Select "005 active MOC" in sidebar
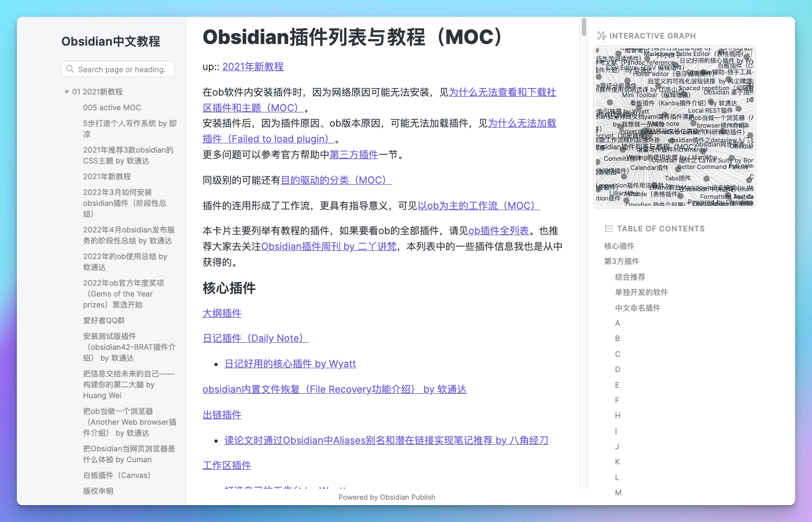812x522 pixels. click(112, 107)
